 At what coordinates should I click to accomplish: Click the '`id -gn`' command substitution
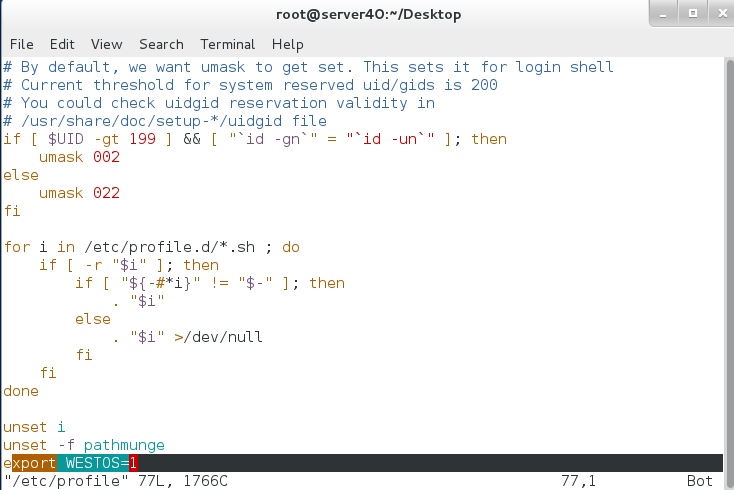[273, 139]
